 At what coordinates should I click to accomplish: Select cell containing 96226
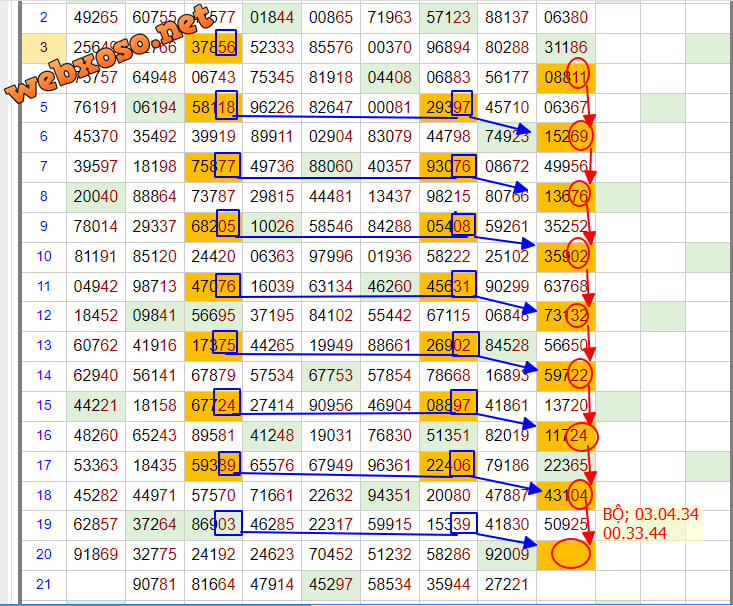point(272,107)
